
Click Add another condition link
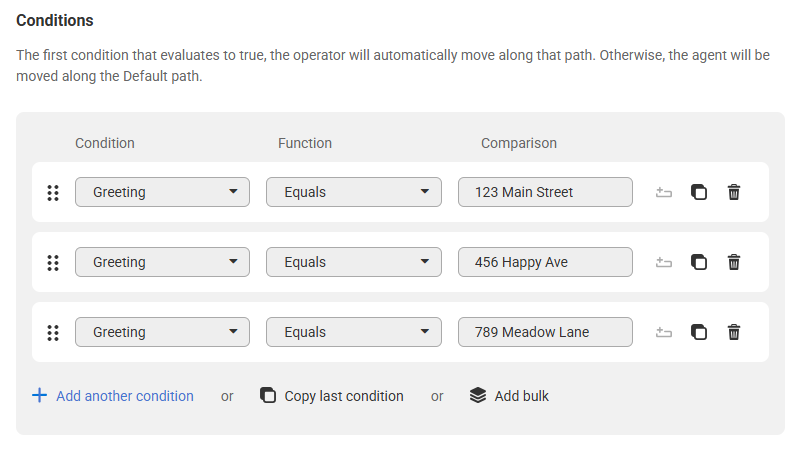[x=113, y=395]
